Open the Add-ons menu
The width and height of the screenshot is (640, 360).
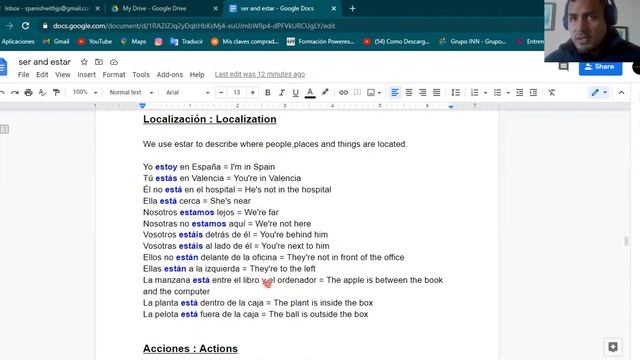point(170,75)
